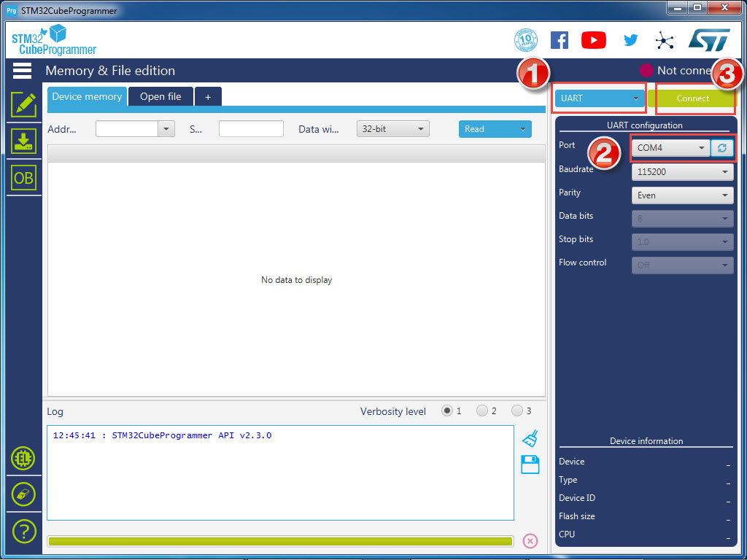Open Erasing & Programming download icon
The image size is (747, 560).
pos(23,141)
